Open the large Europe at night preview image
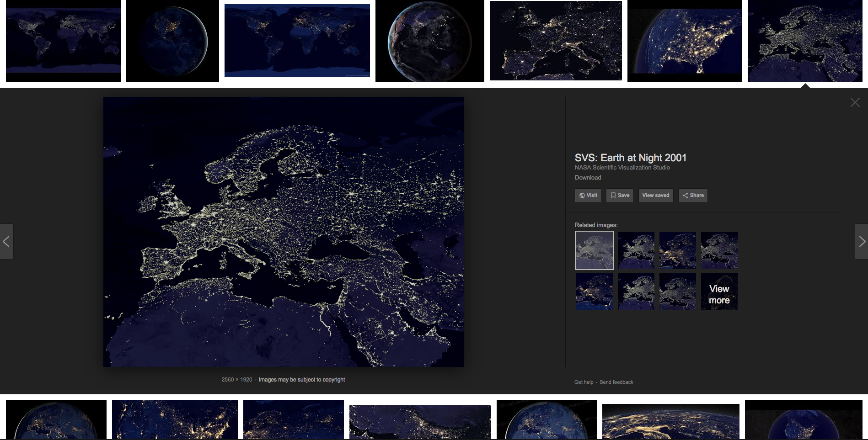 pyautogui.click(x=284, y=232)
